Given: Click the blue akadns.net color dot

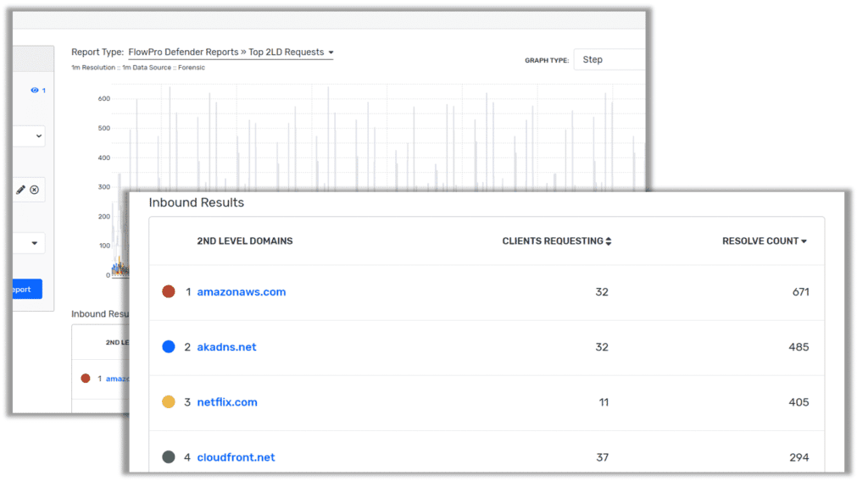Looking at the screenshot, I should tap(169, 346).
